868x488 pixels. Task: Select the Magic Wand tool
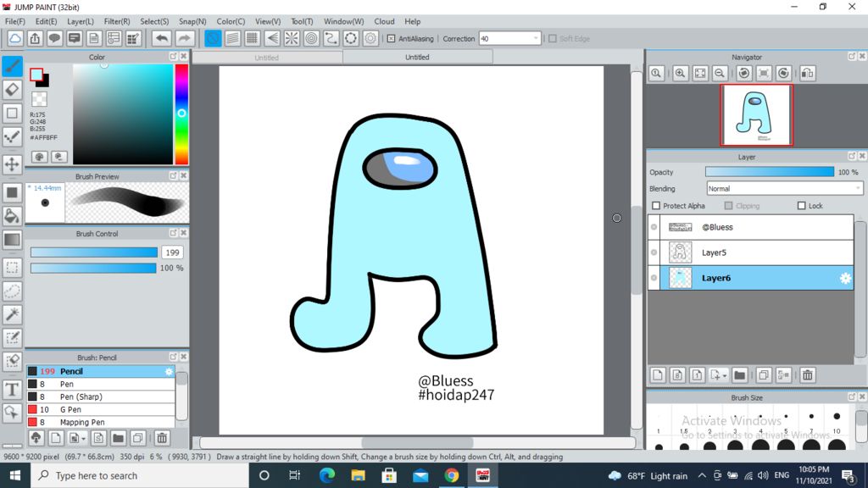[x=12, y=314]
